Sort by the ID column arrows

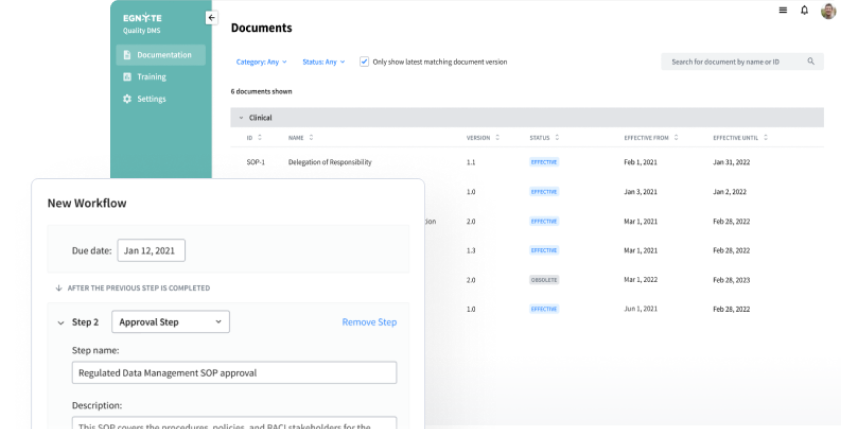pos(260,137)
